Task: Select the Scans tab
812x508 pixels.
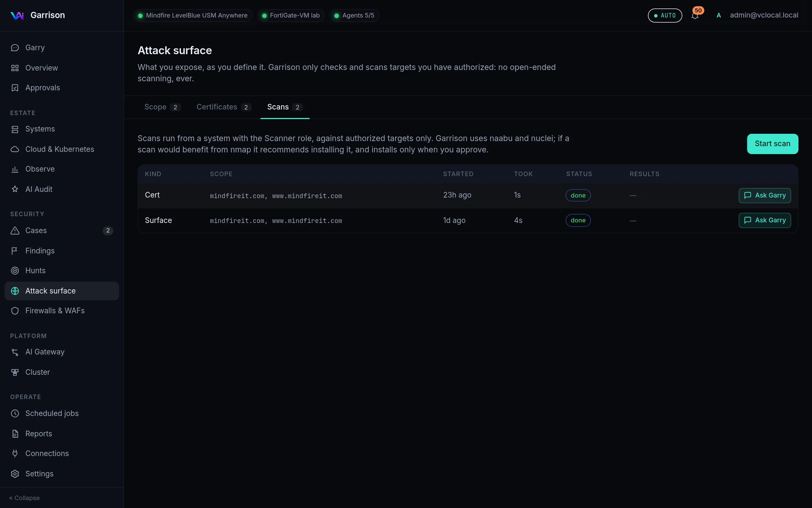Action: pyautogui.click(x=285, y=107)
